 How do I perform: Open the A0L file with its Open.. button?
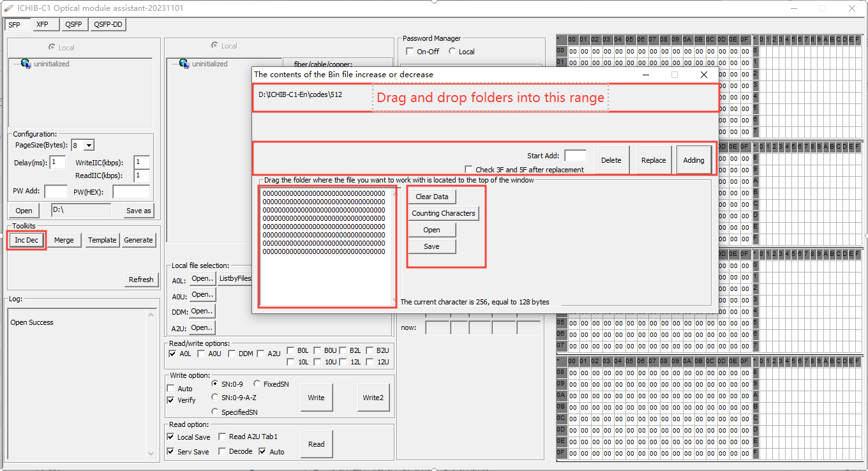pos(202,278)
